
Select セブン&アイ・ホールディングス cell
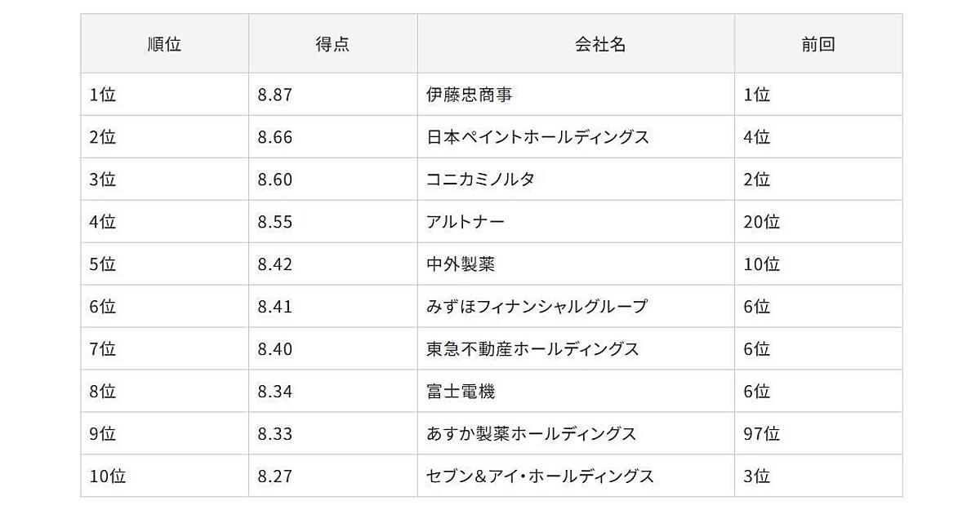[x=540, y=476]
